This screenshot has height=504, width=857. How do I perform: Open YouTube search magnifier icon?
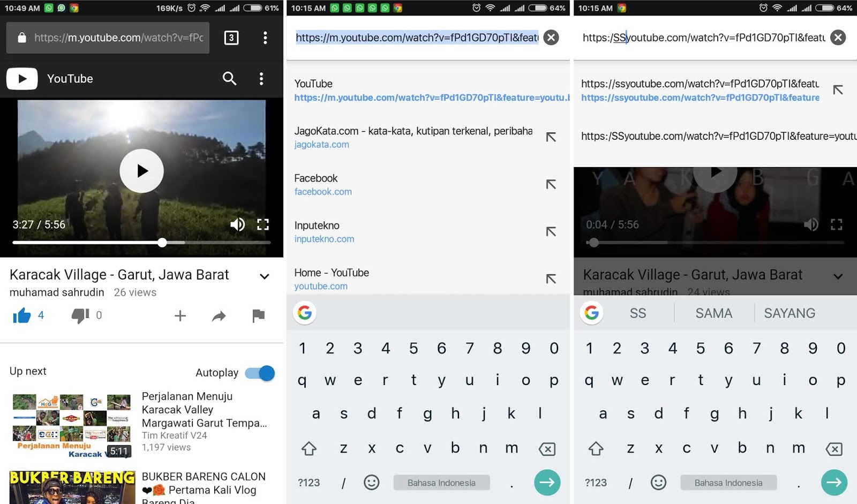(229, 79)
